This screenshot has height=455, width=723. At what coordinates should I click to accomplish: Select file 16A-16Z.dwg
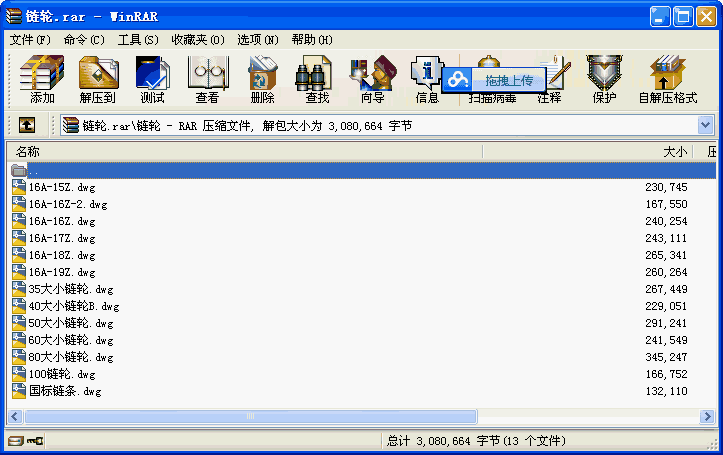point(62,221)
